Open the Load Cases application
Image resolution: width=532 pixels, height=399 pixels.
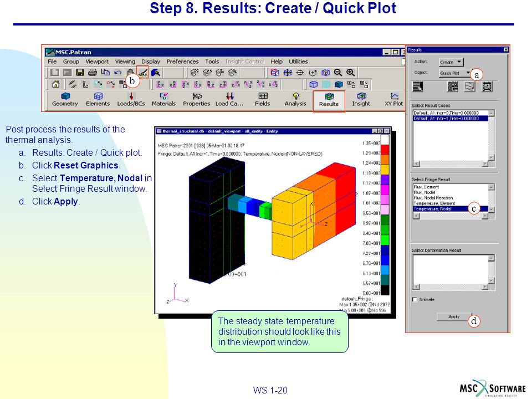click(x=229, y=99)
